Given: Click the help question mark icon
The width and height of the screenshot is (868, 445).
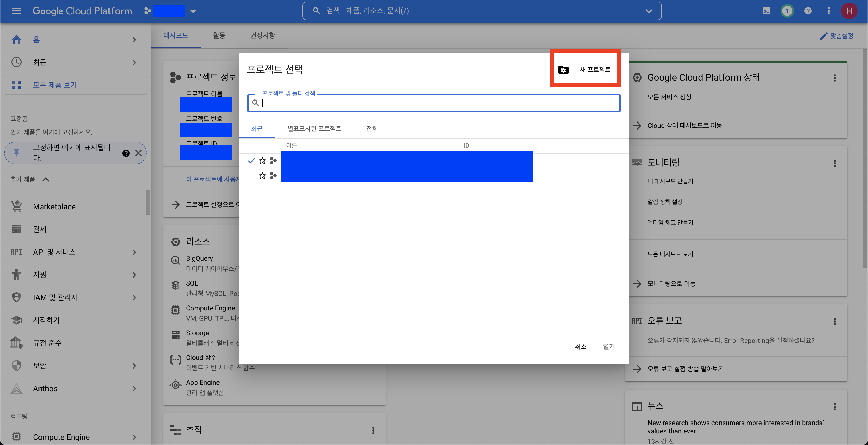Looking at the screenshot, I should (808, 11).
